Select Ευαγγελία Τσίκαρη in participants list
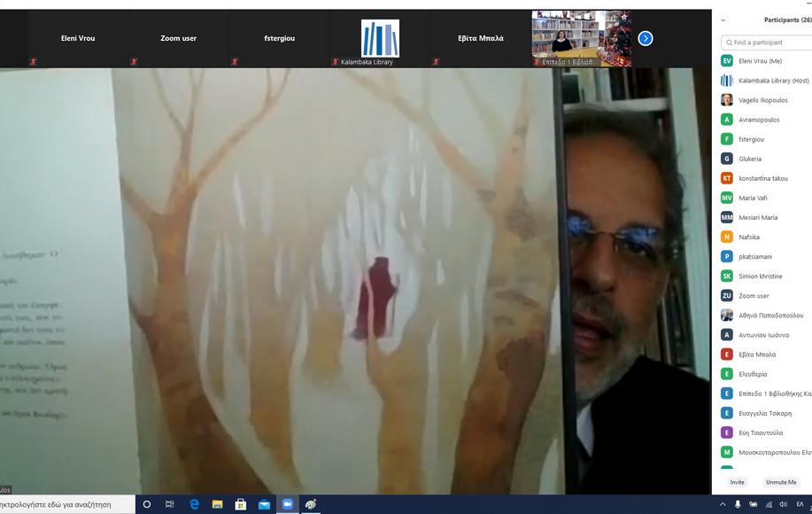 766,413
